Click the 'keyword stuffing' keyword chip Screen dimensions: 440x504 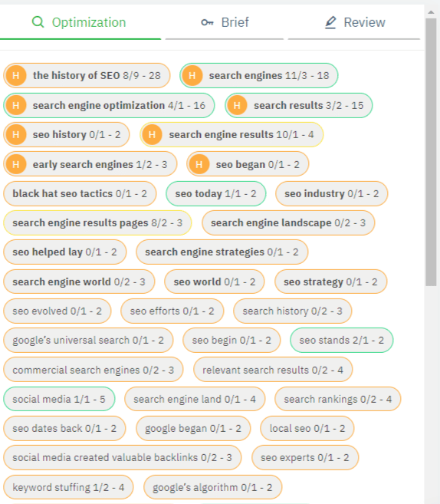tap(68, 487)
